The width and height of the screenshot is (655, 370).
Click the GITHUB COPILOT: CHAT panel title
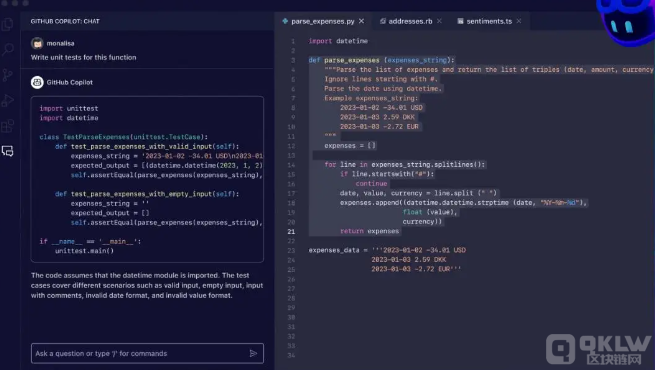pos(65,21)
